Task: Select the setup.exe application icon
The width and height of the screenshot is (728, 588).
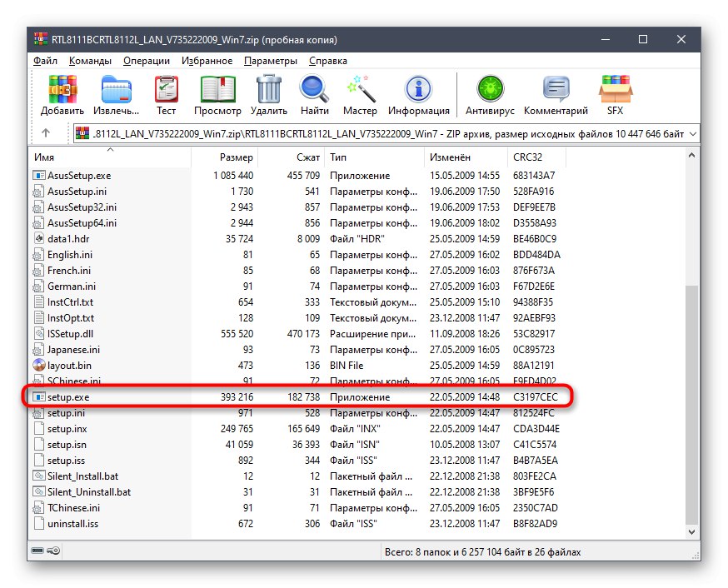Action: coord(39,396)
